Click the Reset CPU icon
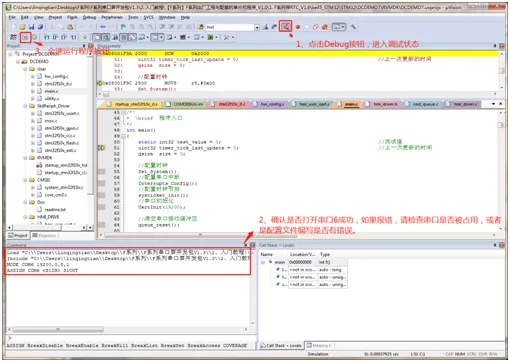Image resolution: width=510 pixels, height=362 pixels. [x=13, y=37]
